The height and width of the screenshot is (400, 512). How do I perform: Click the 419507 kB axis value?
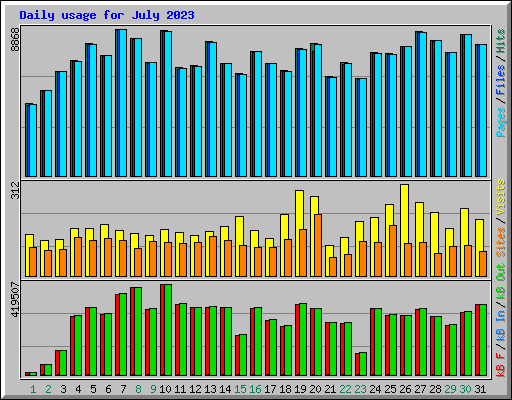[15, 300]
